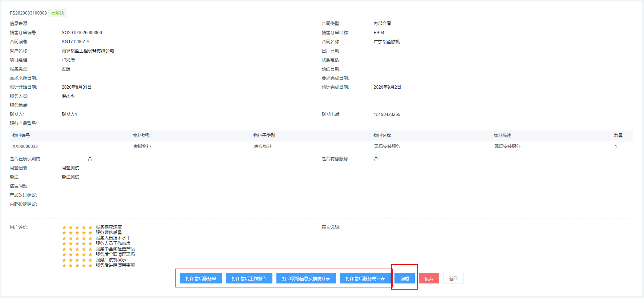The width and height of the screenshot is (644, 298).
Task: Click sales order number SO20191026000006
Action: tap(82, 33)
